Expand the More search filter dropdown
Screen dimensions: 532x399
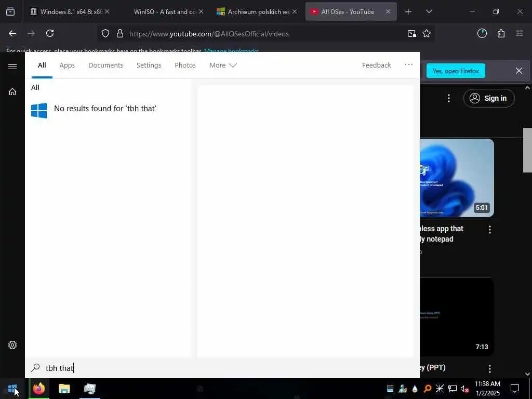223,65
